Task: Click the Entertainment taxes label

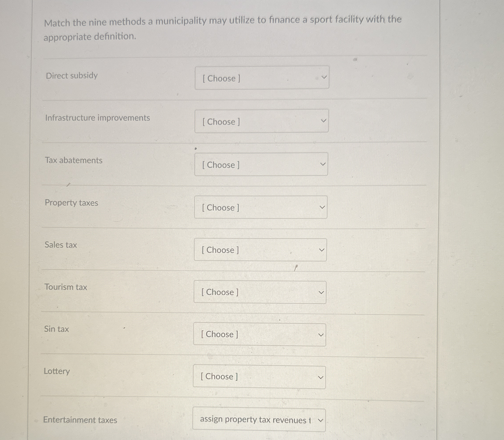Action: (80, 420)
